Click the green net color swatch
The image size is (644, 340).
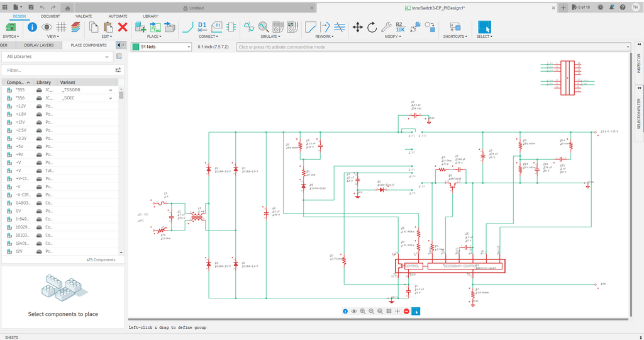point(135,47)
